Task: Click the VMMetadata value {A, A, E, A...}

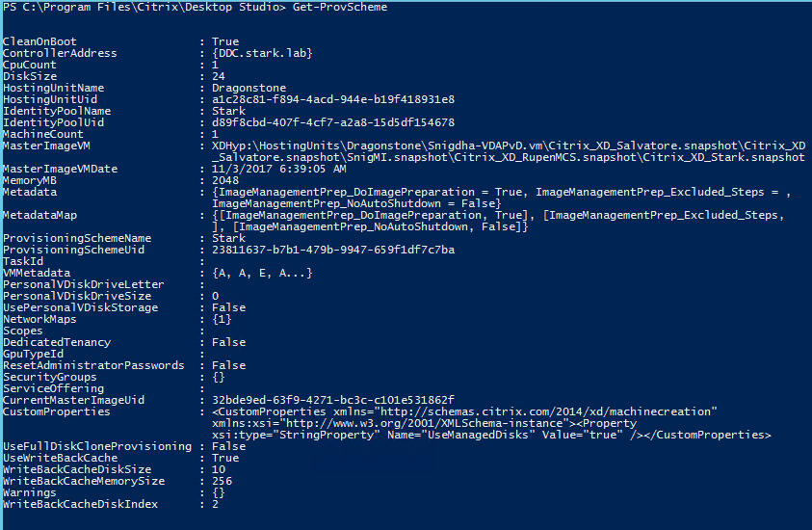Action: pyautogui.click(x=262, y=273)
